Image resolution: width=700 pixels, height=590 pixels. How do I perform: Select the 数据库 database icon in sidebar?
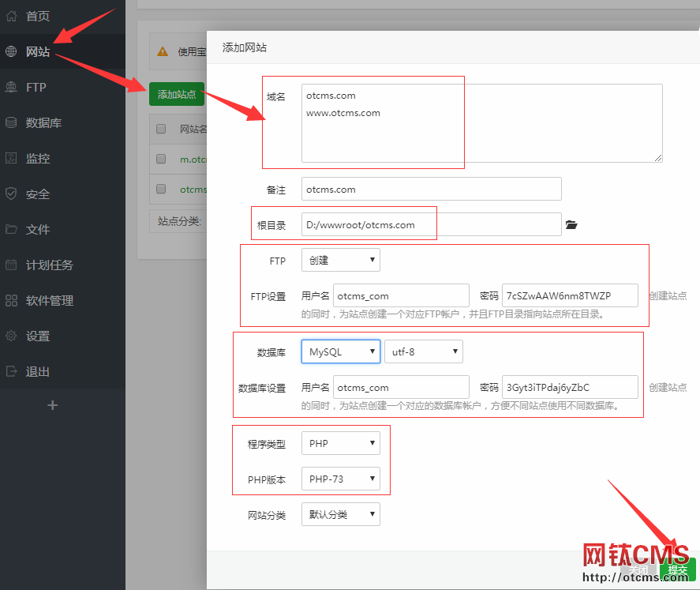click(12, 122)
